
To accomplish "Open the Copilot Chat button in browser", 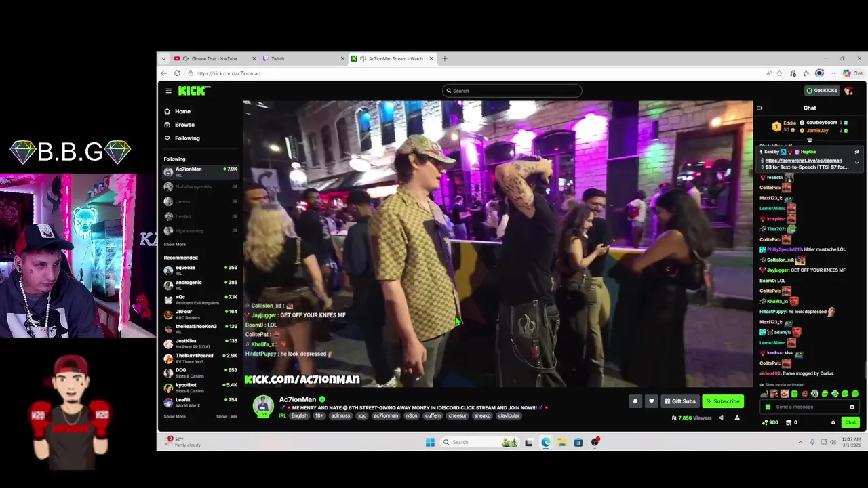I will pyautogui.click(x=853, y=73).
